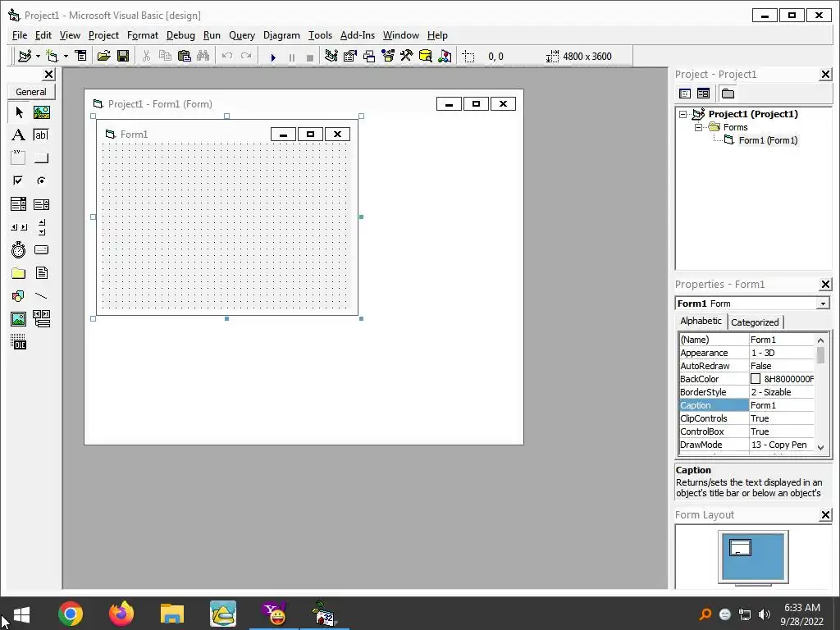Select the AutoRedraw property row
The width and height of the screenshot is (840, 630).
pos(746,366)
